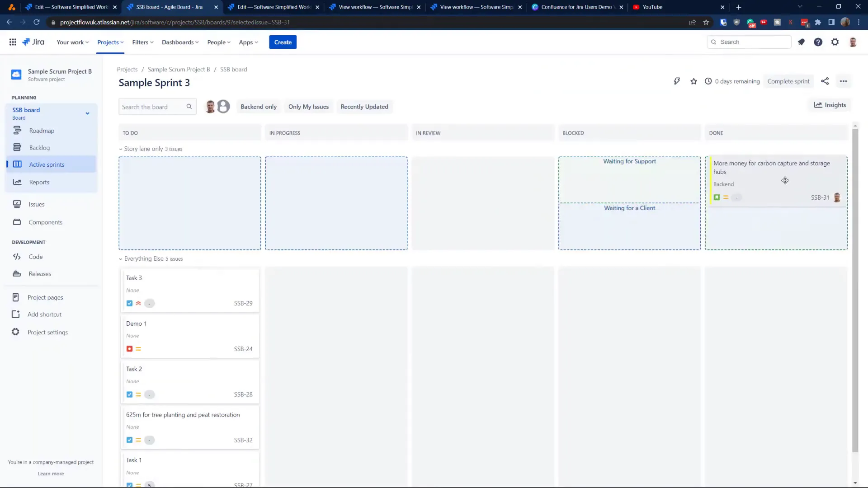This screenshot has width=868, height=488.
Task: Toggle the Backend only quick filter
Action: pos(259,107)
